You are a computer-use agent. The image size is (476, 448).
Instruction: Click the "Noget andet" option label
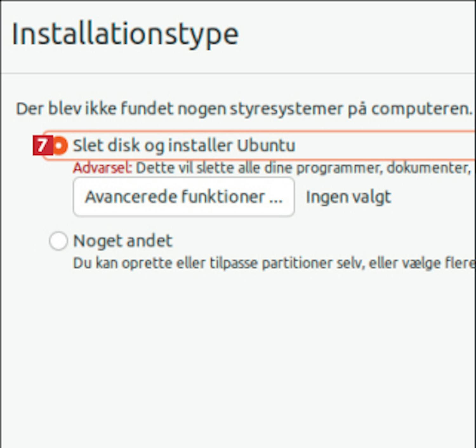click(x=122, y=241)
